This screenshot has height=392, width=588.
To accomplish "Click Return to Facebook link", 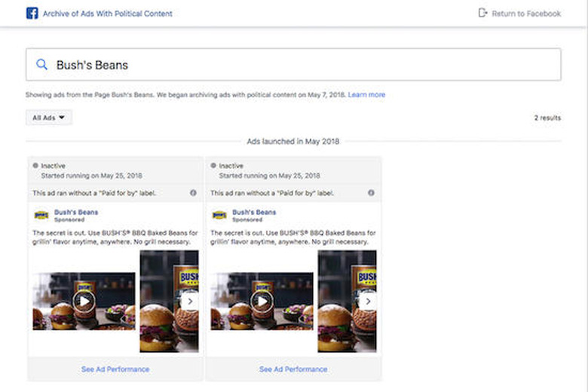I will tap(526, 14).
